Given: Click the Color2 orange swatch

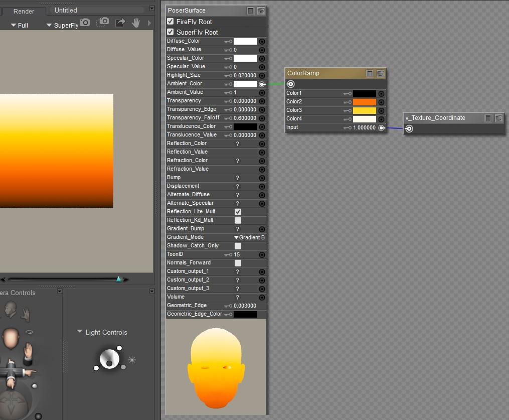Looking at the screenshot, I should [364, 102].
